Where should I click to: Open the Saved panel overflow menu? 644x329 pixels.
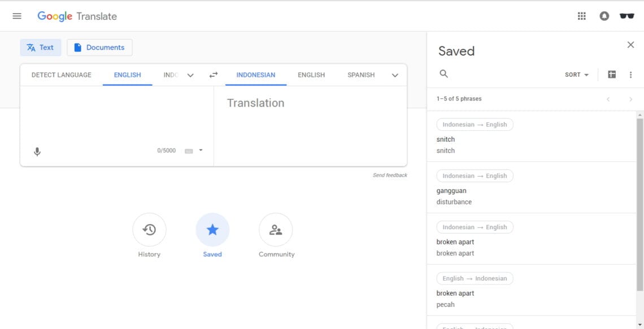(631, 74)
